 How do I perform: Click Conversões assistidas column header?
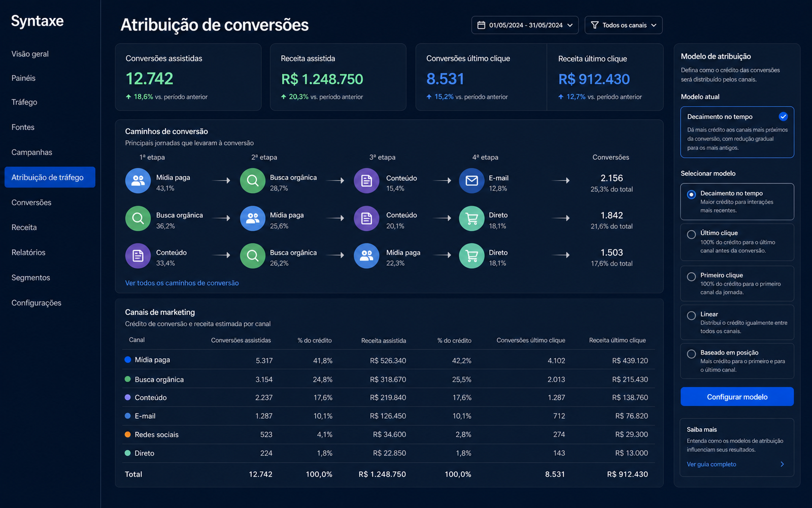[x=241, y=340]
